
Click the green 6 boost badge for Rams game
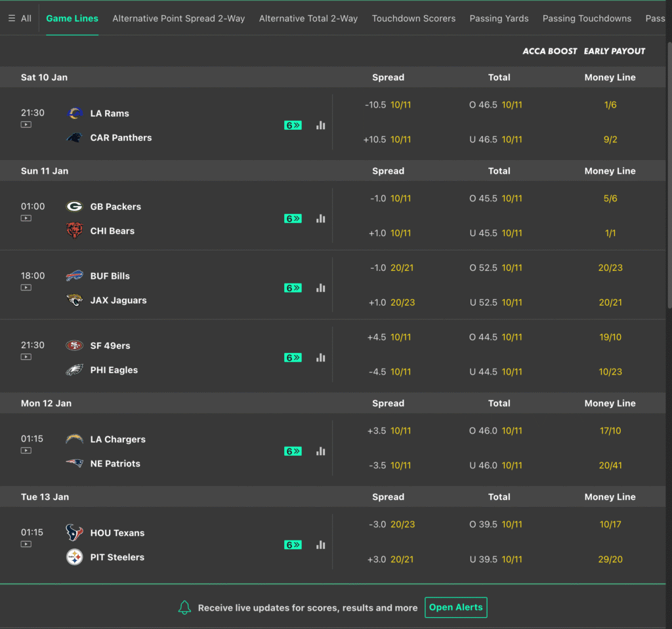[293, 125]
